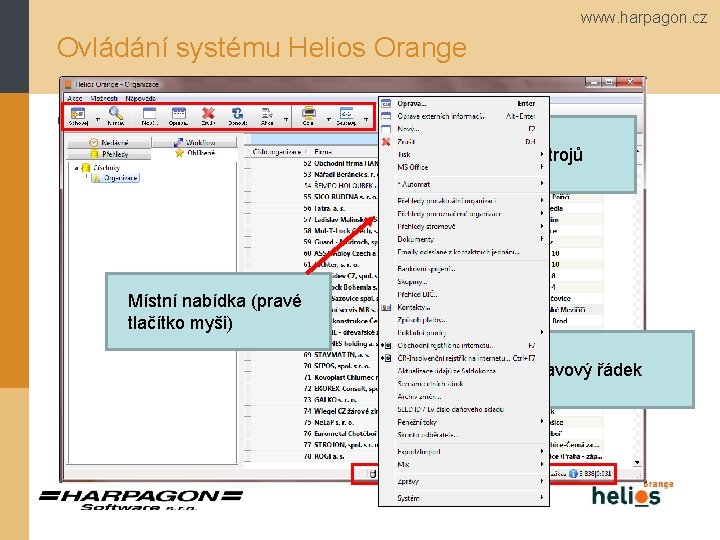Select row '75 NeLaF s. r. o.'
The height and width of the screenshot is (540, 720).
point(315,422)
